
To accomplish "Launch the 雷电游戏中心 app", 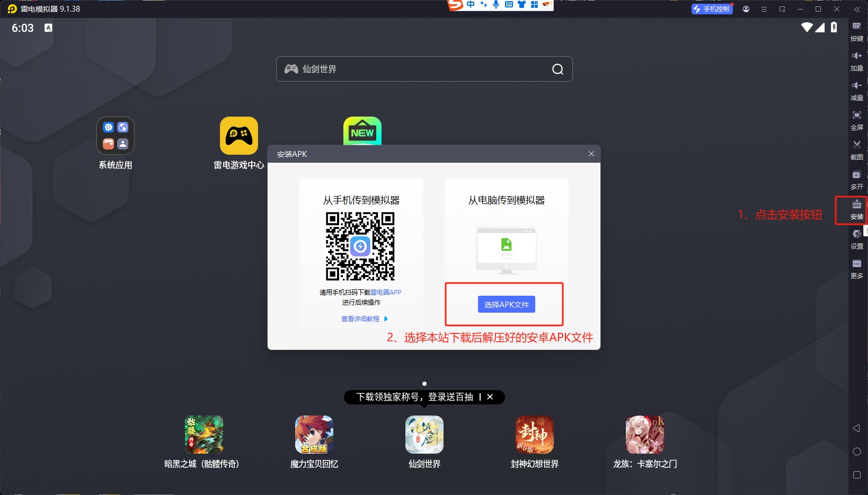I will tap(239, 136).
